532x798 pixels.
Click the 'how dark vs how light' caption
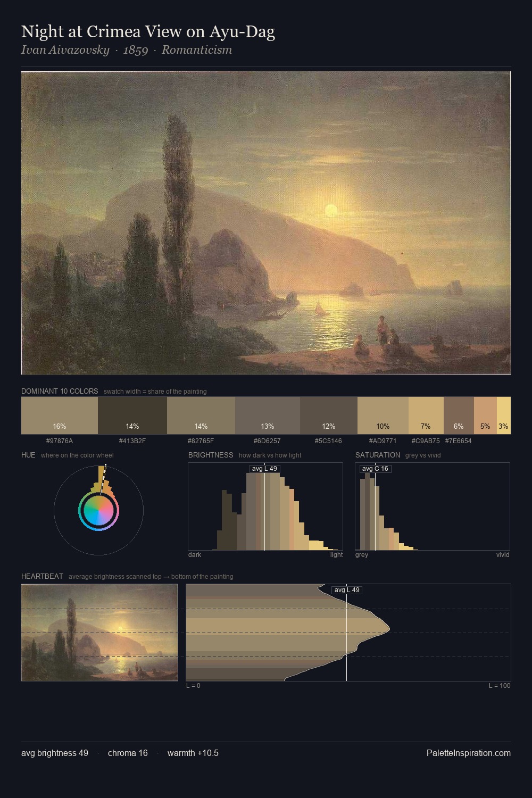click(x=270, y=455)
